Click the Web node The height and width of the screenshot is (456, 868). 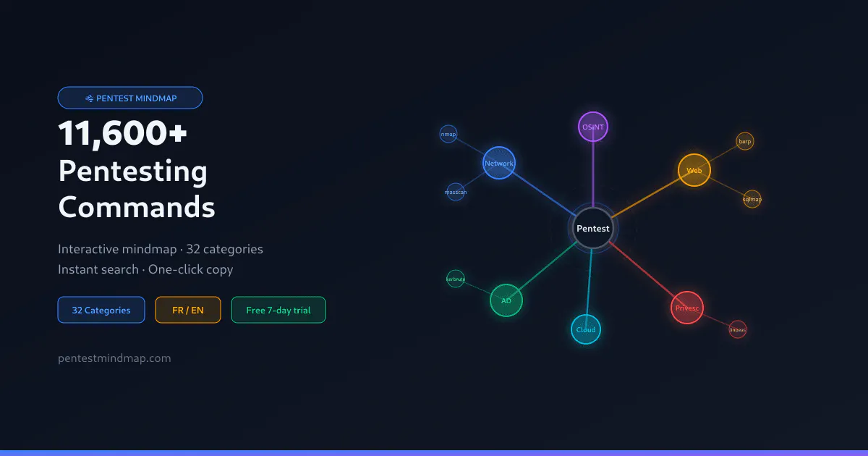(x=694, y=170)
